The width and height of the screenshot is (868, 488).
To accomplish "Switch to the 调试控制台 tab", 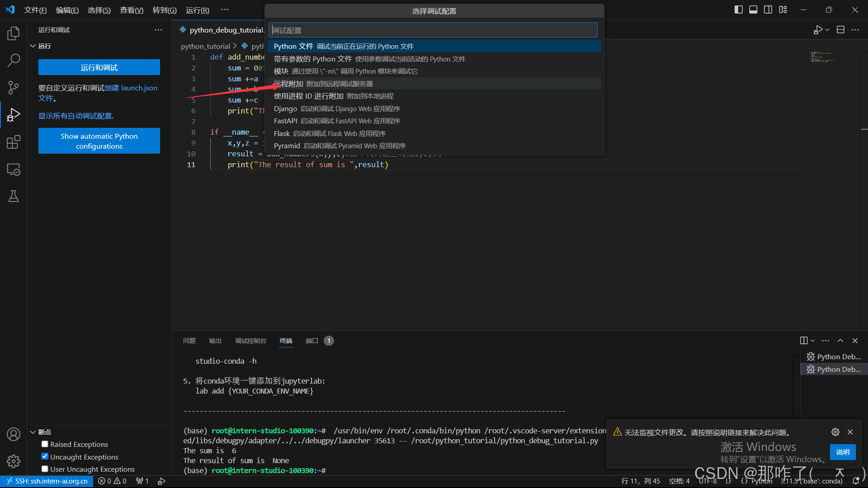I will point(251,341).
